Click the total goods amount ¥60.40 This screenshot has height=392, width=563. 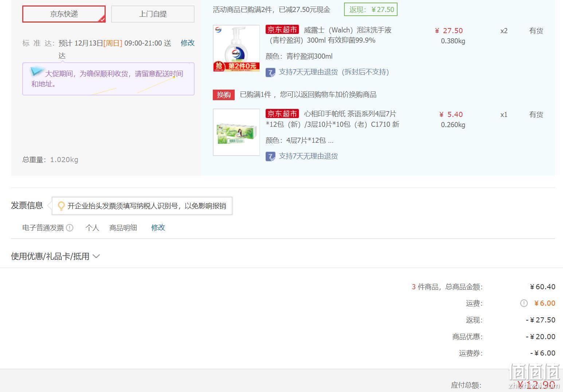click(542, 287)
